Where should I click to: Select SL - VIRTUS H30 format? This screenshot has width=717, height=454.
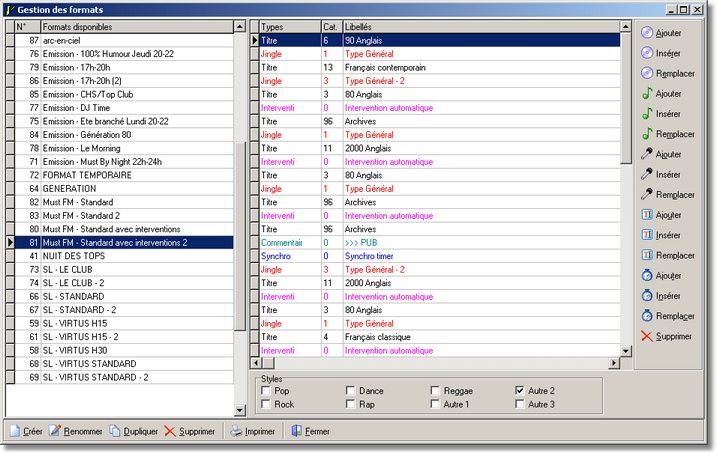[124, 350]
